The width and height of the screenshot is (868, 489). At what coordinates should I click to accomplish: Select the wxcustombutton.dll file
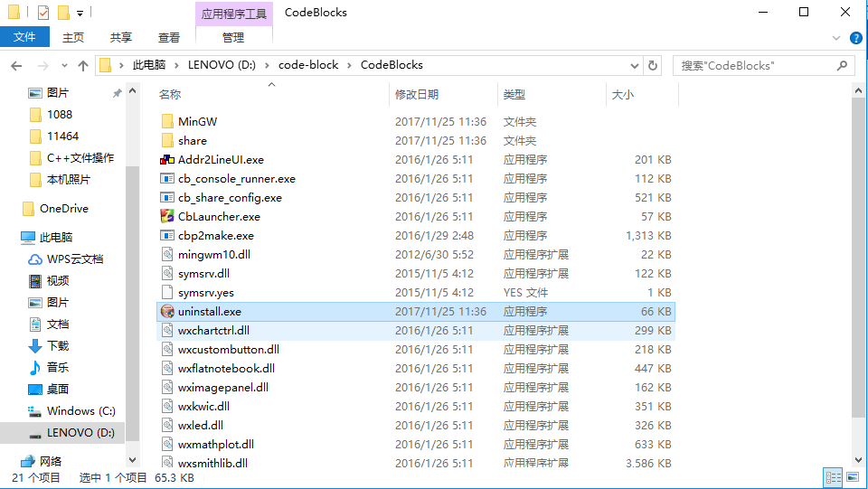(416, 350)
